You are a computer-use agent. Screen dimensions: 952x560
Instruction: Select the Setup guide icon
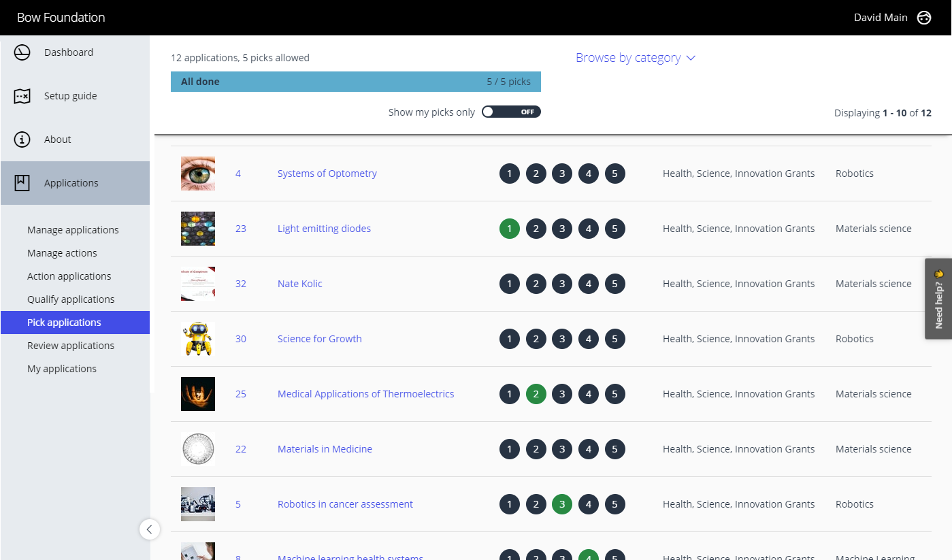[x=21, y=96]
